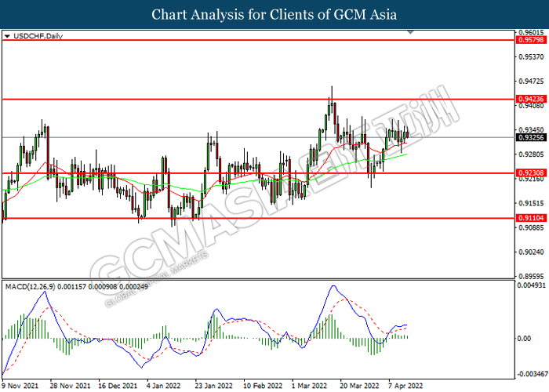Click the 0.92805 price scale value
The width and height of the screenshot is (549, 392).
[531, 154]
